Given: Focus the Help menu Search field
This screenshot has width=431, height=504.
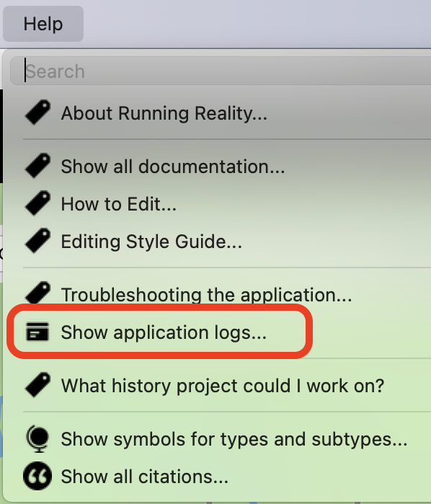Looking at the screenshot, I should coord(221,71).
